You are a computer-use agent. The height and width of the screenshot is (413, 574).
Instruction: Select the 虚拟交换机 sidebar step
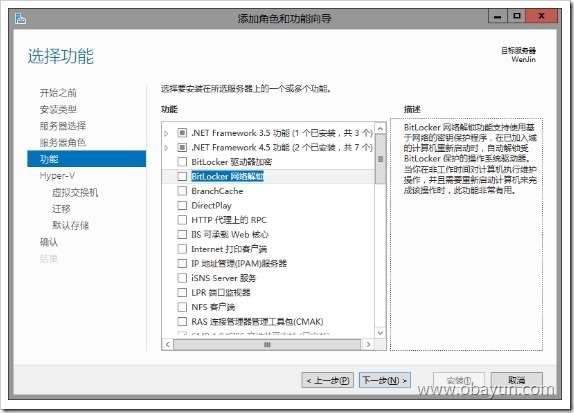[x=75, y=193]
